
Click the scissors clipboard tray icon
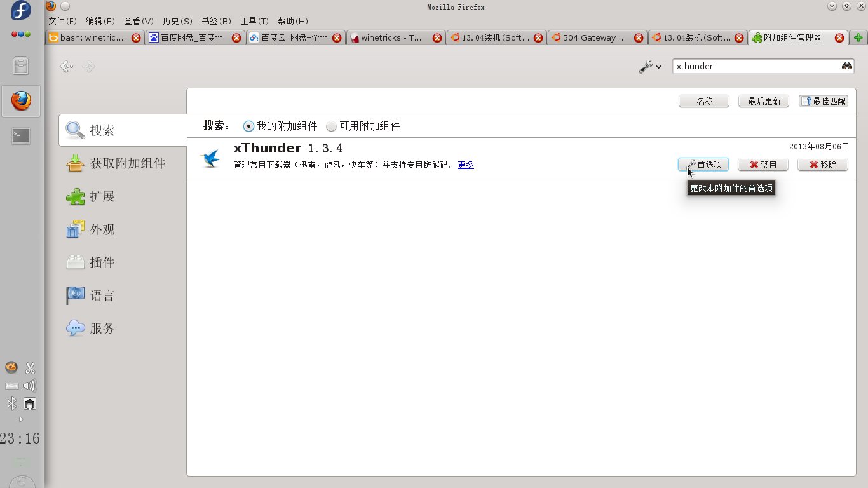30,368
